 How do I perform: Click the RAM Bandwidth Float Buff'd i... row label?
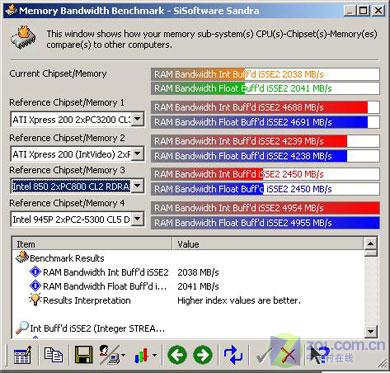tap(105, 286)
